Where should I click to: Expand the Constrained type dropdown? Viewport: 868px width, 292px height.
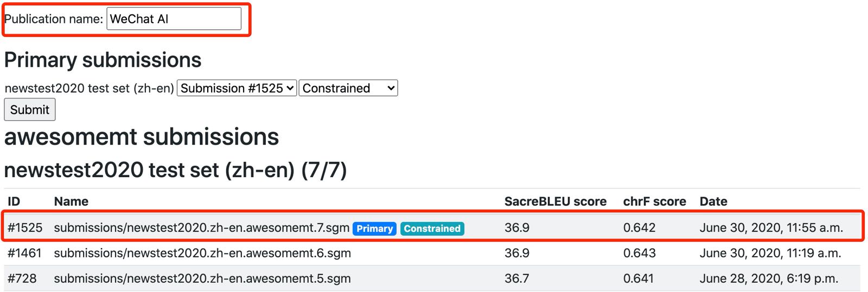pyautogui.click(x=348, y=88)
